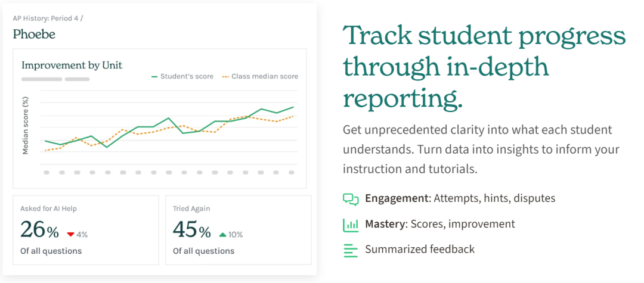The height and width of the screenshot is (283, 644).
Task: Click the dotted orange Class median legend marker
Action: click(x=225, y=77)
